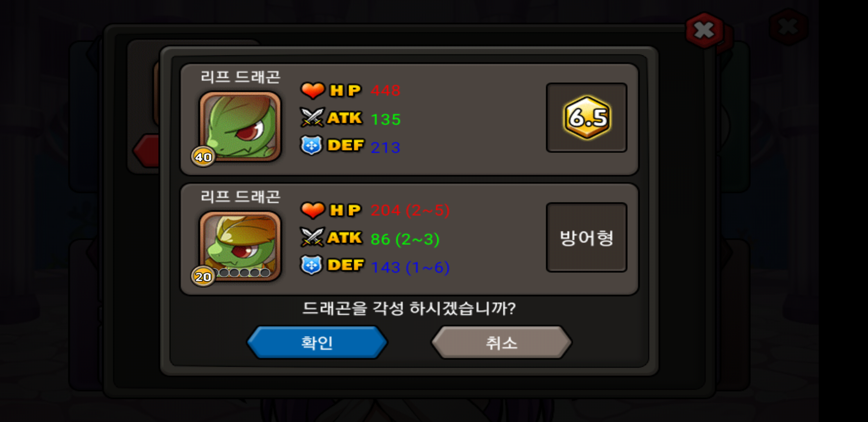The width and height of the screenshot is (868, 422).
Task: Click the crossed swords ATK icon, top panel
Action: coord(312,117)
